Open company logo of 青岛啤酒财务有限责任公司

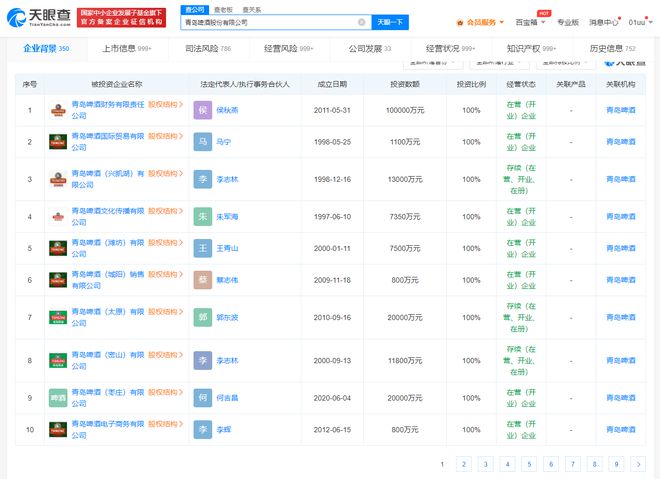(58, 110)
